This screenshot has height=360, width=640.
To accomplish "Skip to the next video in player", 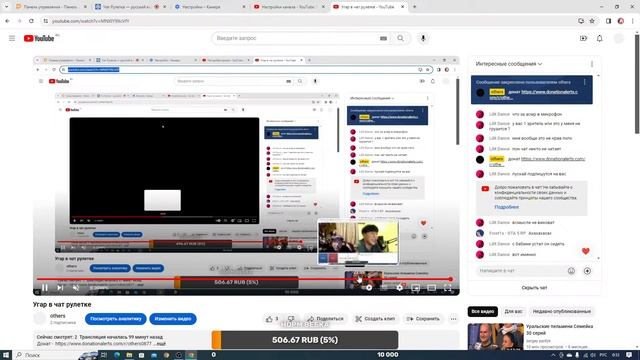I will [60, 288].
